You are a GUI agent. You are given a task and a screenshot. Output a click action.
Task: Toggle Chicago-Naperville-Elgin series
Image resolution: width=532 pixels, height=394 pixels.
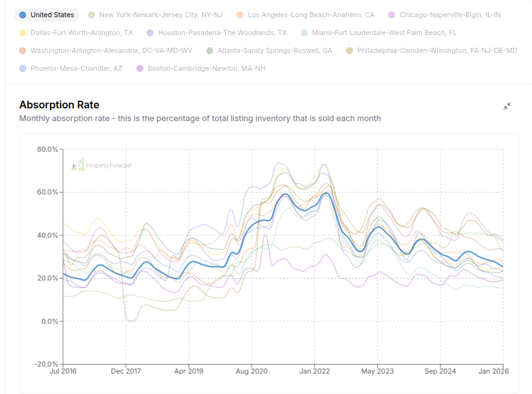[x=445, y=15]
